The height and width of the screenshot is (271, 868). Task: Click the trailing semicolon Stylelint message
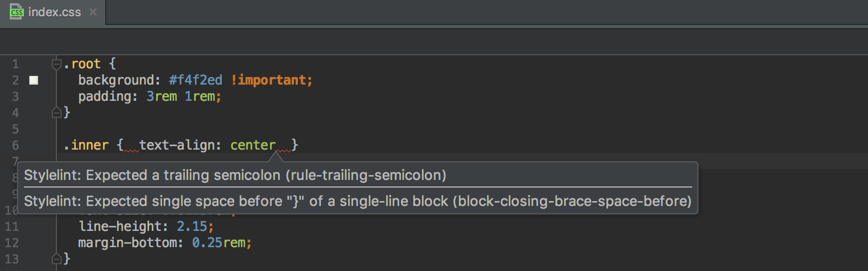point(235,175)
